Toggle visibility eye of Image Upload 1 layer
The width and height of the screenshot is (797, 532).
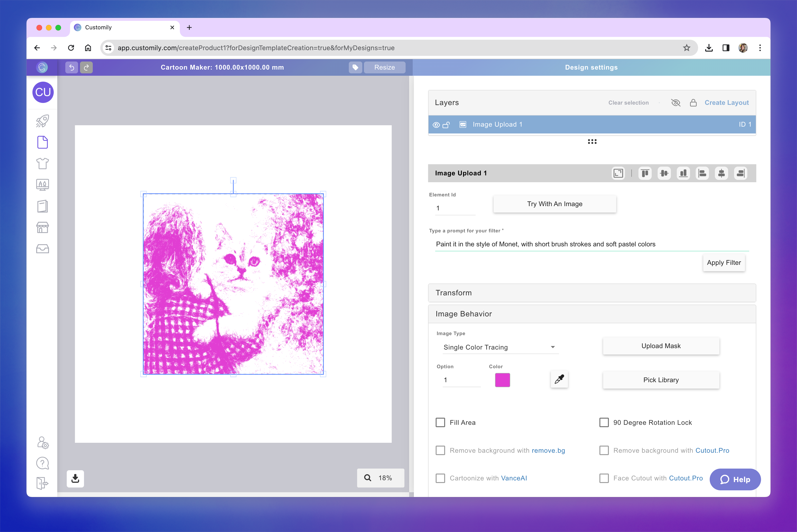(436, 125)
